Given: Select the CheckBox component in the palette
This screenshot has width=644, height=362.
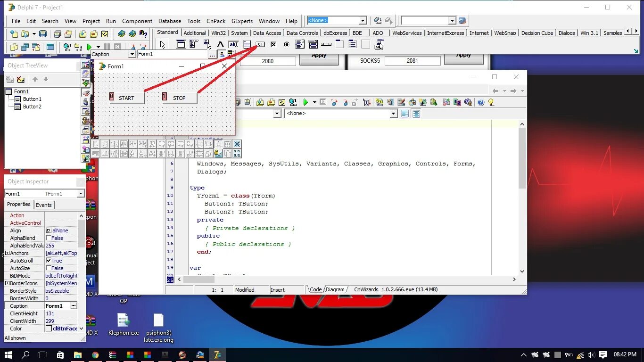Looking at the screenshot, I should click(x=273, y=44).
